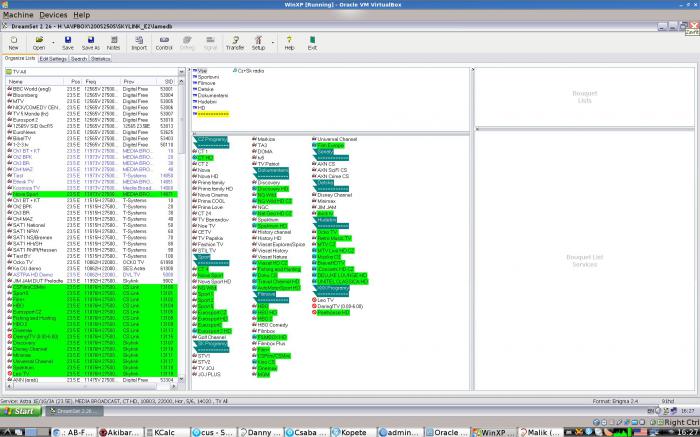Open the Setup tool
The image size is (700, 437).
coord(258,43)
